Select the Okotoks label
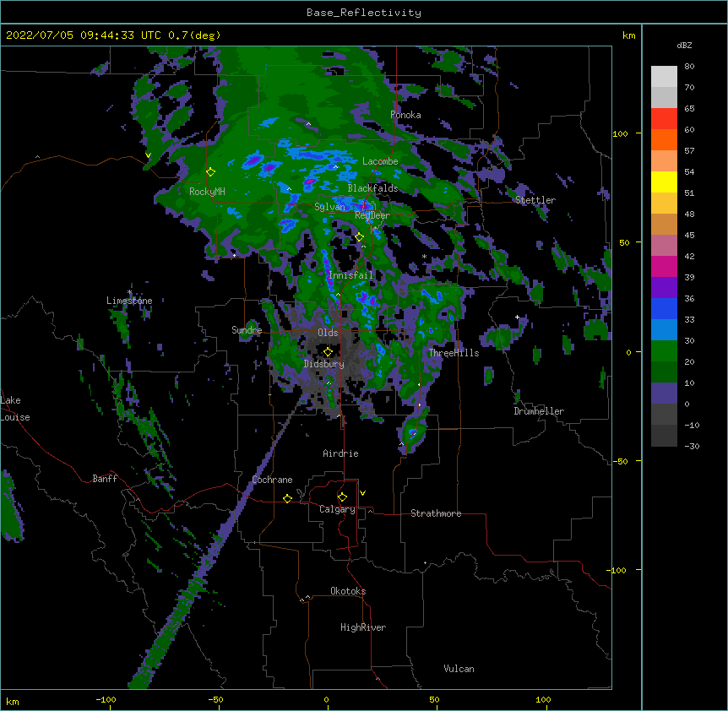The image size is (728, 711). tap(348, 591)
